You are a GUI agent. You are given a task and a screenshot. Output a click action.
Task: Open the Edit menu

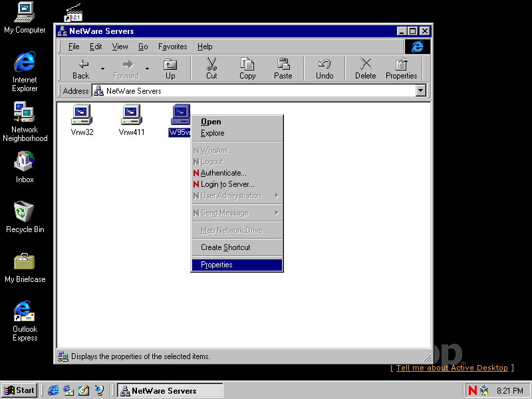point(96,47)
